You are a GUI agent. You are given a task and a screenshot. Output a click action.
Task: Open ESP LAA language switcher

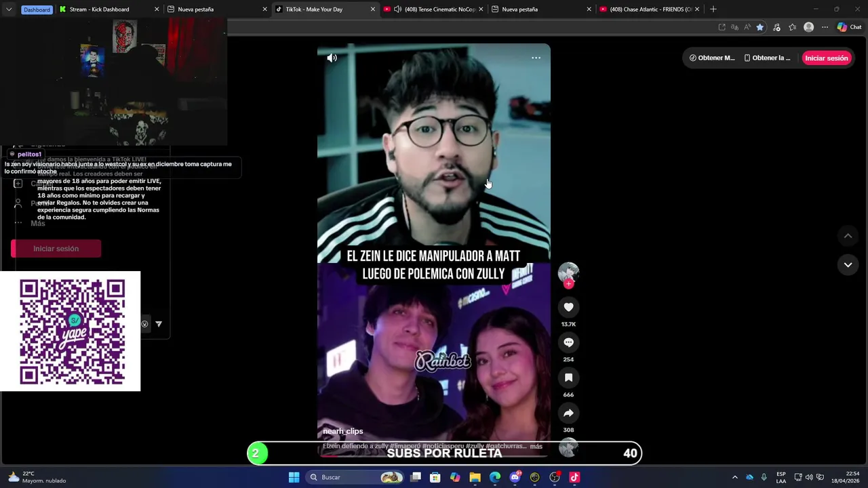tap(781, 477)
